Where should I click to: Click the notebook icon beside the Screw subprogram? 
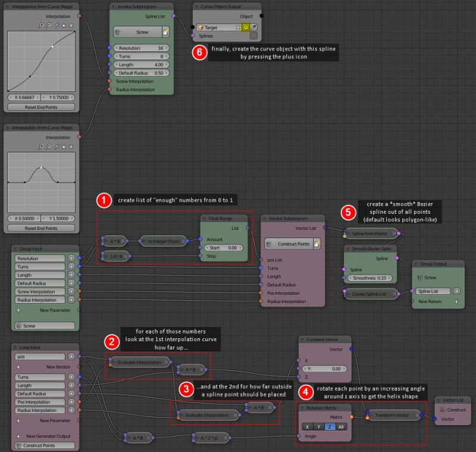[165, 32]
